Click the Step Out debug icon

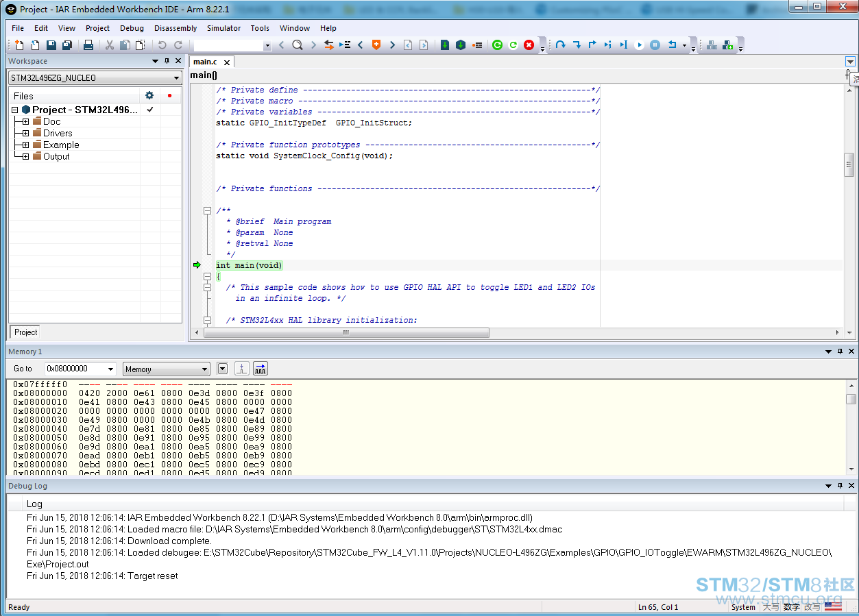point(592,45)
